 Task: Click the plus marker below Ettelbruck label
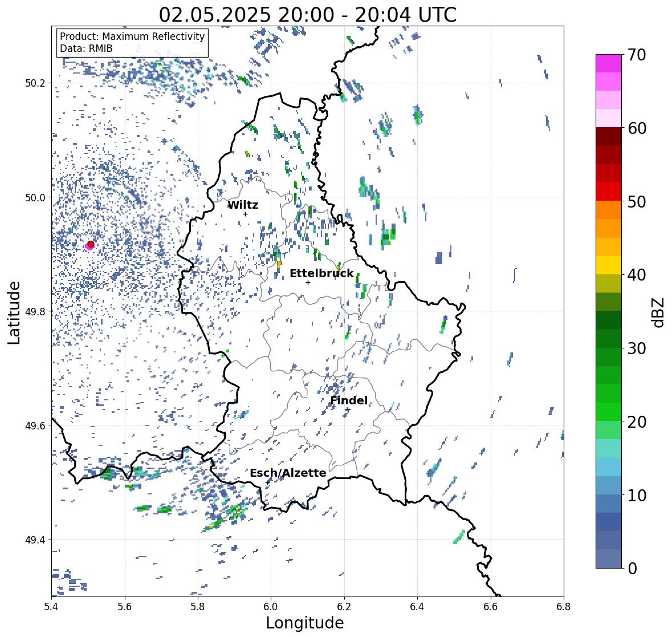click(x=308, y=282)
